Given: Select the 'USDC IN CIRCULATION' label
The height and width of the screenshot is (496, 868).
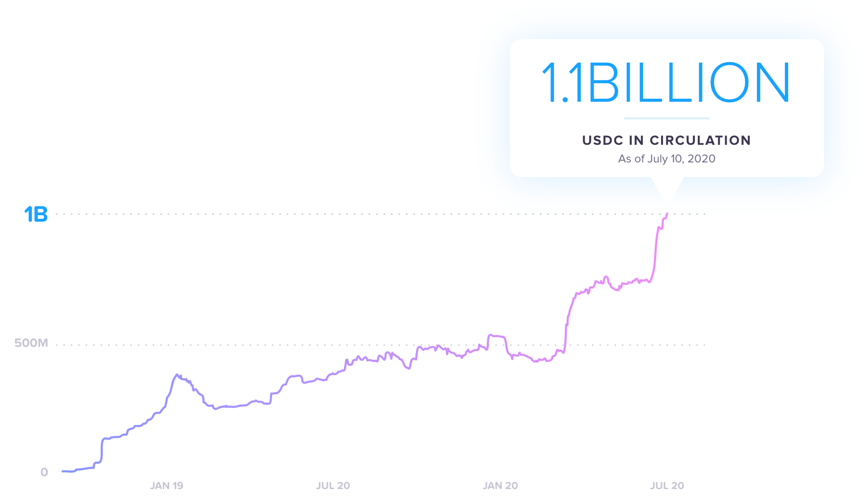Looking at the screenshot, I should coord(666,140).
